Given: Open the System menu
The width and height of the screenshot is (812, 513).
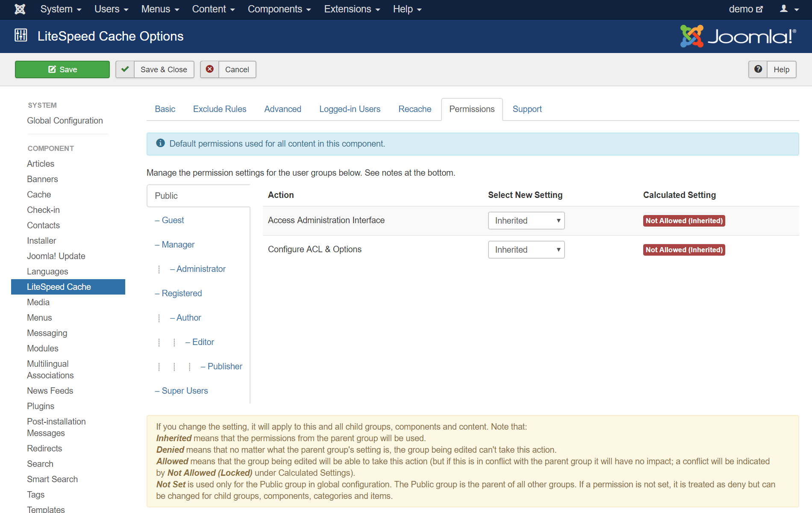Looking at the screenshot, I should 61,9.
